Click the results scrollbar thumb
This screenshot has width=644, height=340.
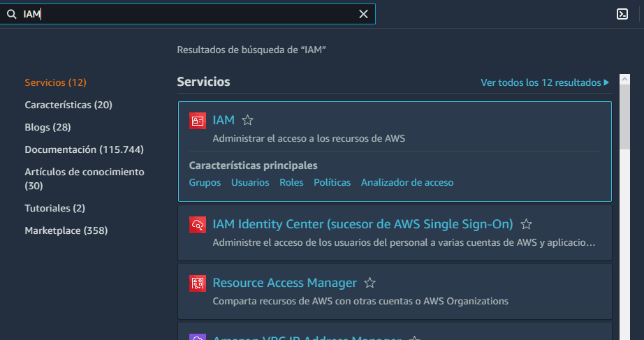[624, 117]
